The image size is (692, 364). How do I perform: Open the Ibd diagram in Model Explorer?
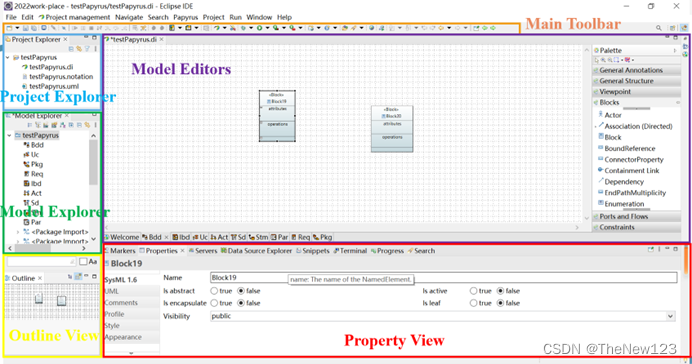pyautogui.click(x=32, y=184)
